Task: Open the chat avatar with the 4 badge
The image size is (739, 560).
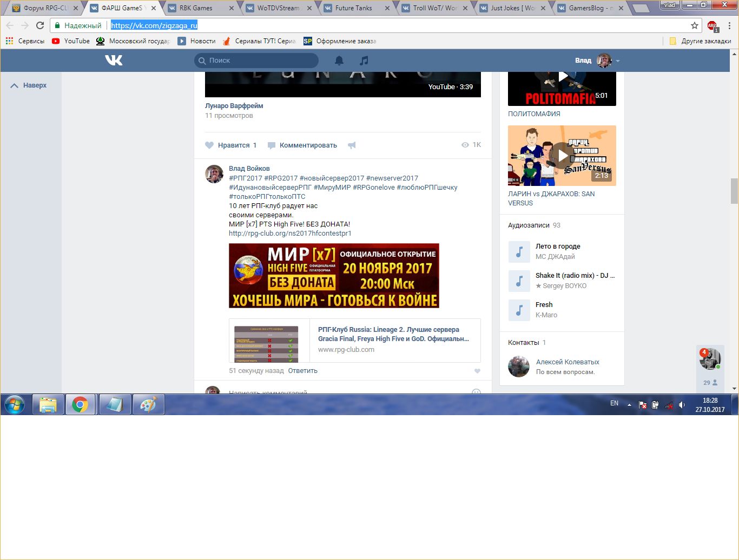Action: 710,359
